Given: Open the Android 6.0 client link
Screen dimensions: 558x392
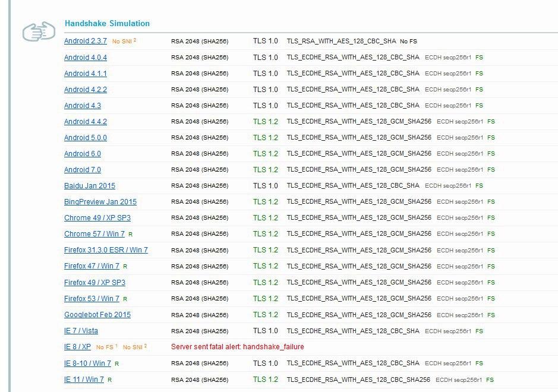Looking at the screenshot, I should 83,153.
